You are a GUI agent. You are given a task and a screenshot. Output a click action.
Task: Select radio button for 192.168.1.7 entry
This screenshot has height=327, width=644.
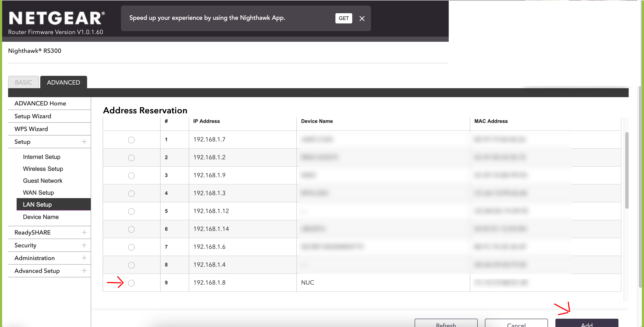131,140
